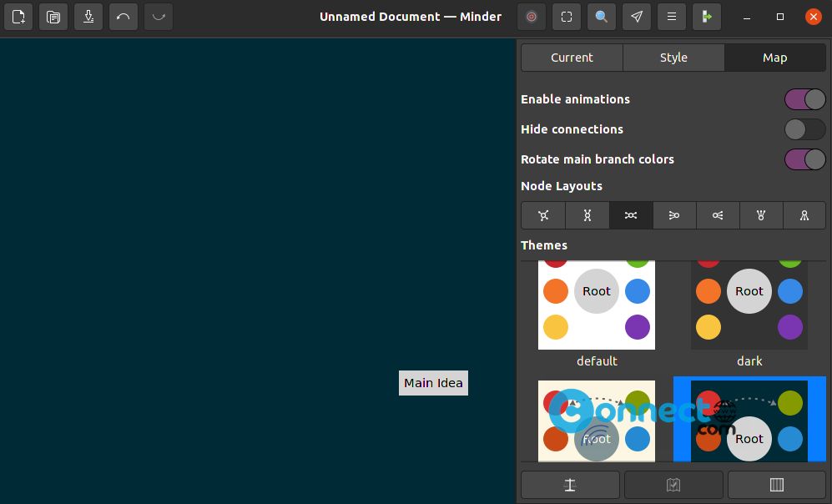Toggle Rotate main branch colors off

point(804,159)
